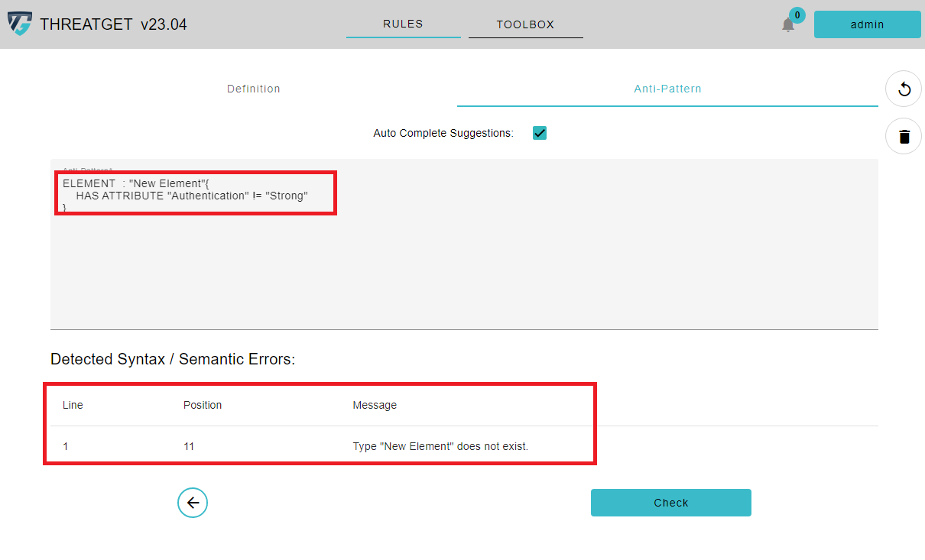Screen dimensions: 925x560
Task: Switch to the RULES tab
Action: [x=403, y=24]
